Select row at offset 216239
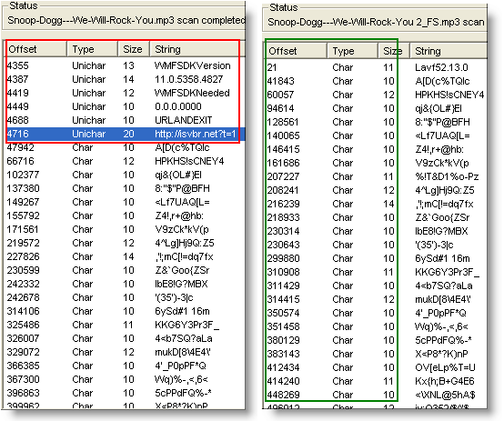Screen dimensions: 504x421 click(x=376, y=204)
